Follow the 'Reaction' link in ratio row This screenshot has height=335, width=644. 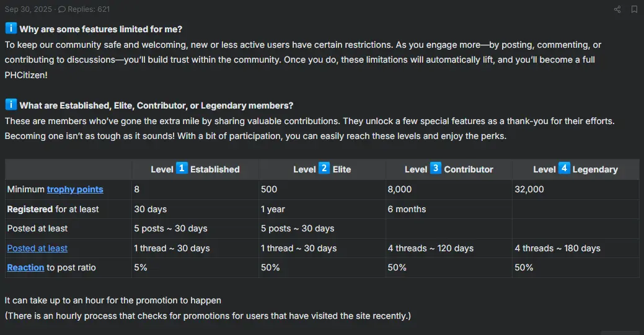coord(25,267)
